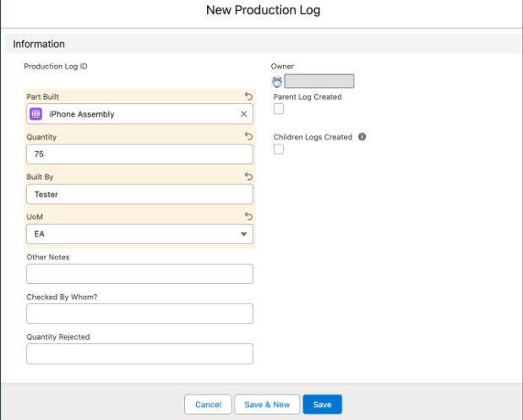The width and height of the screenshot is (523, 420).
Task: Undo change on UoM field
Action: click(x=248, y=216)
